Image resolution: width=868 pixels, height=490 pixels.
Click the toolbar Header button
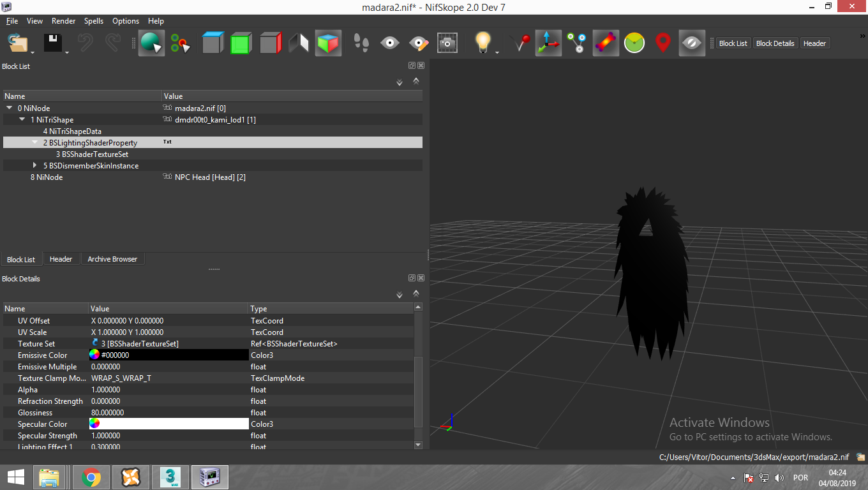(814, 43)
